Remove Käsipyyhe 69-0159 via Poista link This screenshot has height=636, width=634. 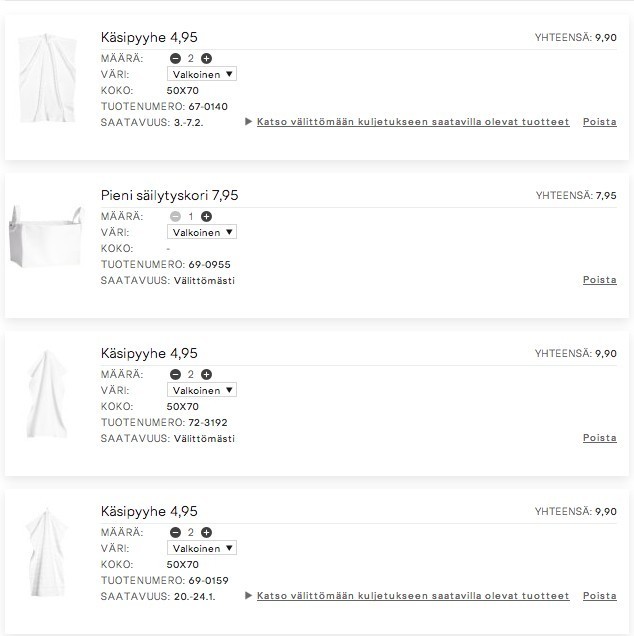[600, 596]
